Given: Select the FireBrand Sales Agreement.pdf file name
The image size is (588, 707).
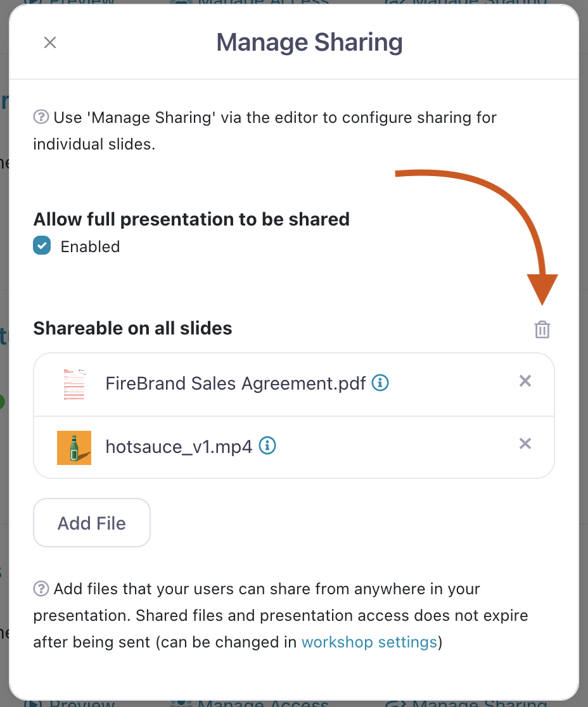Looking at the screenshot, I should click(x=236, y=384).
